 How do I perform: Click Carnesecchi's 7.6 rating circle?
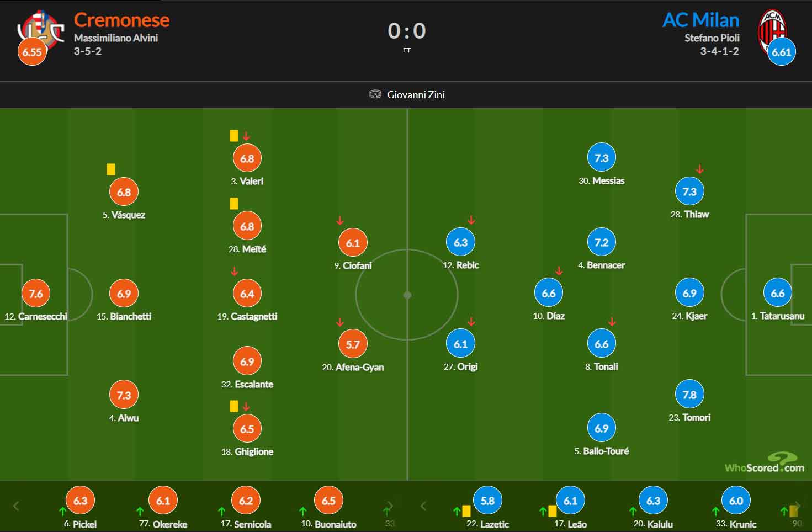click(36, 294)
